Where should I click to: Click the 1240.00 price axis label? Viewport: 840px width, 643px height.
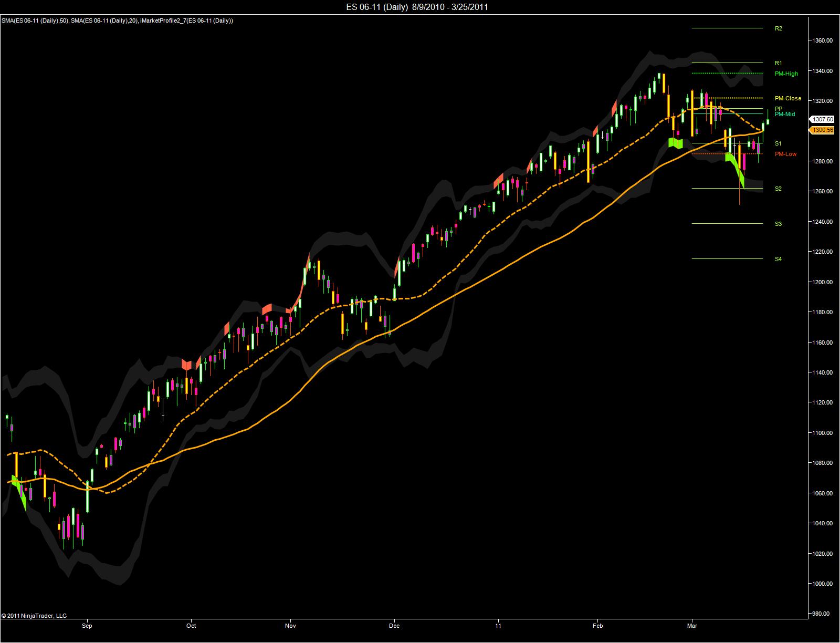[x=823, y=222]
